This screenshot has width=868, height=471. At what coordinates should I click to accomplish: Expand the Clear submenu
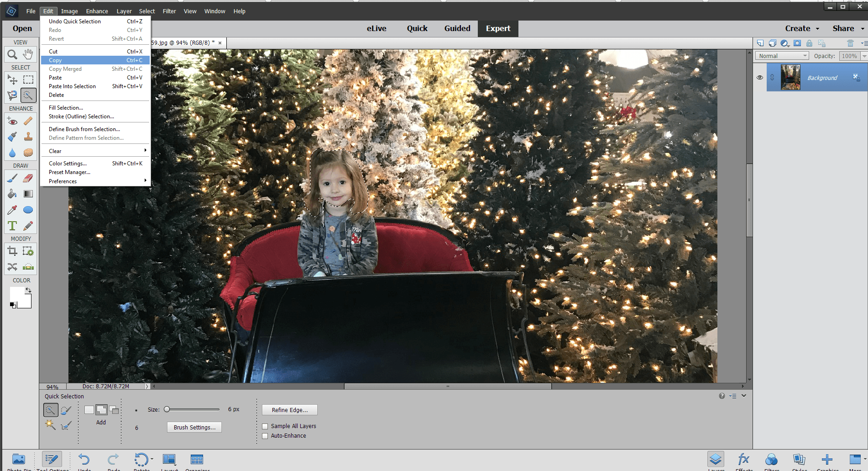tap(95, 151)
